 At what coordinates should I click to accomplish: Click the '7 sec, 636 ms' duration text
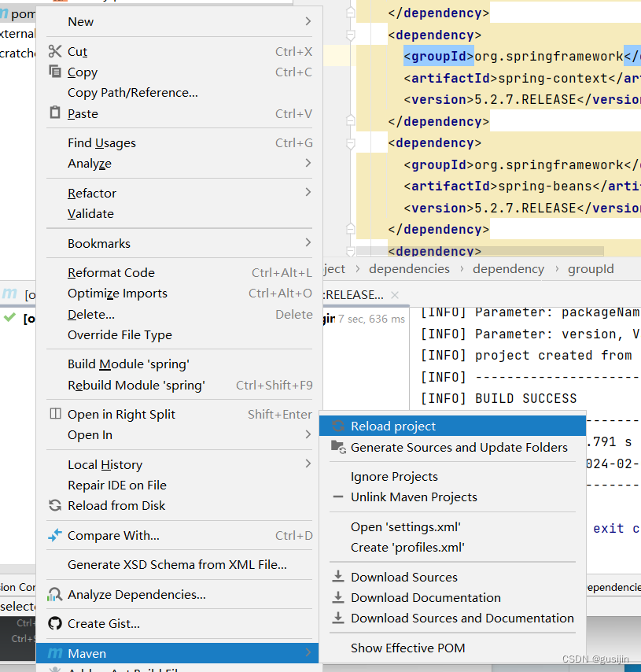click(371, 319)
